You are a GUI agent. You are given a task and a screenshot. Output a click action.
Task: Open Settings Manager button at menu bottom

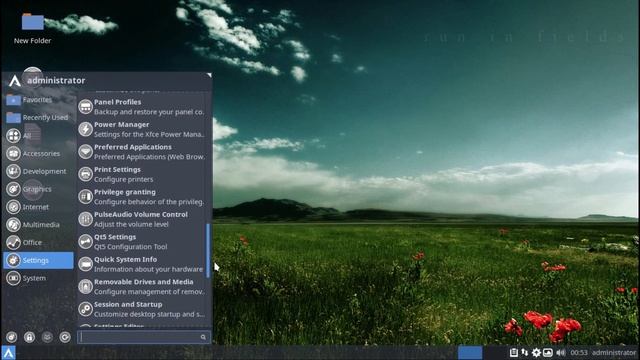click(x=11, y=337)
